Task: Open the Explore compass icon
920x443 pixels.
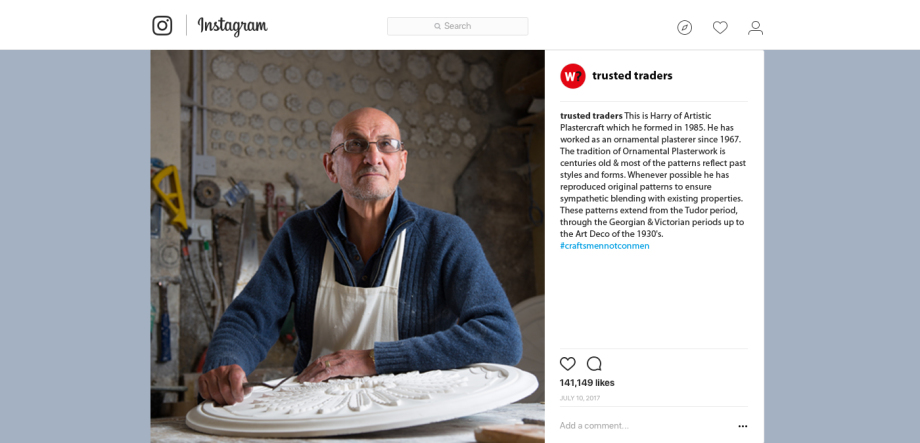Action: (x=684, y=28)
